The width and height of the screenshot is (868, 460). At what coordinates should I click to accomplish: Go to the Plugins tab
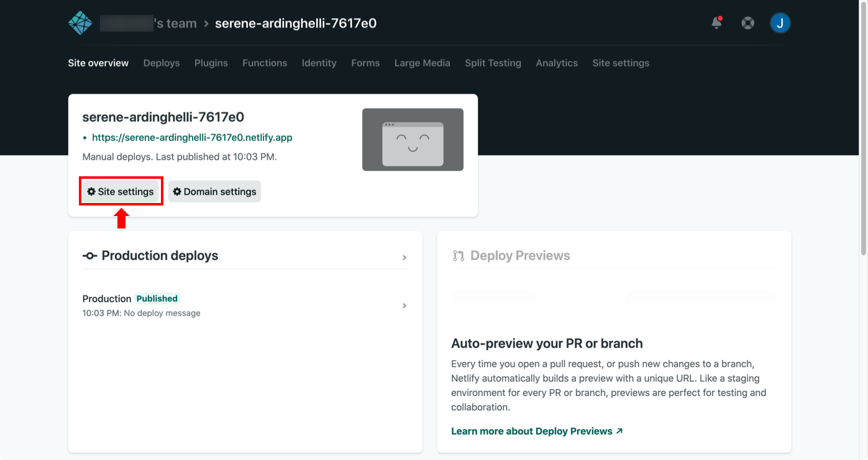211,63
